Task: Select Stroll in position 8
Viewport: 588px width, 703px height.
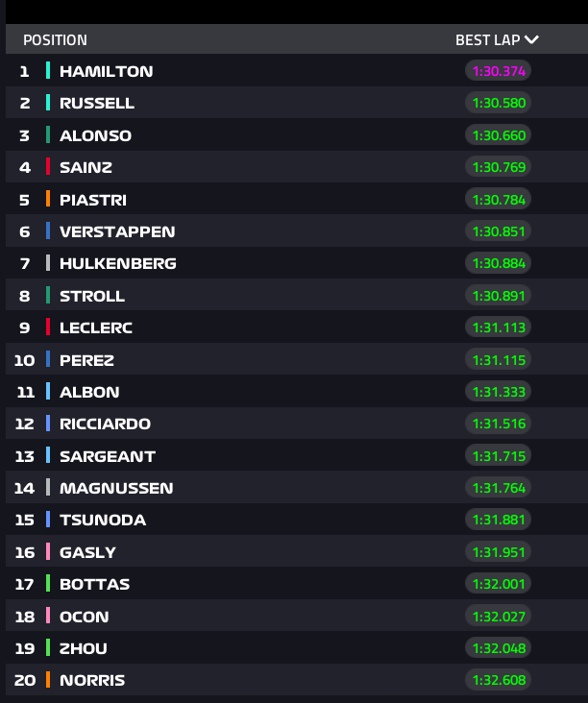Action: coord(92,296)
